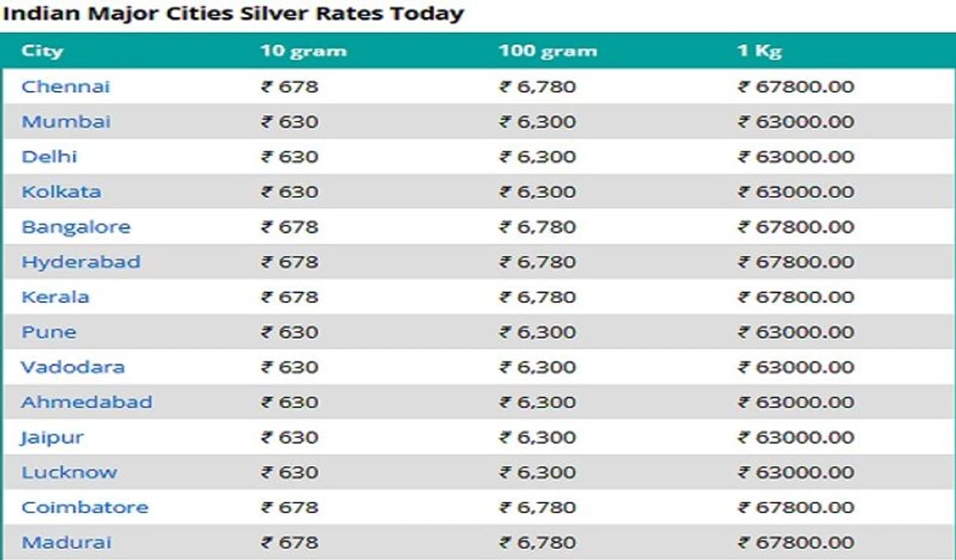The height and width of the screenshot is (560, 956).
Task: Open the Chennai city link
Action: click(x=66, y=87)
